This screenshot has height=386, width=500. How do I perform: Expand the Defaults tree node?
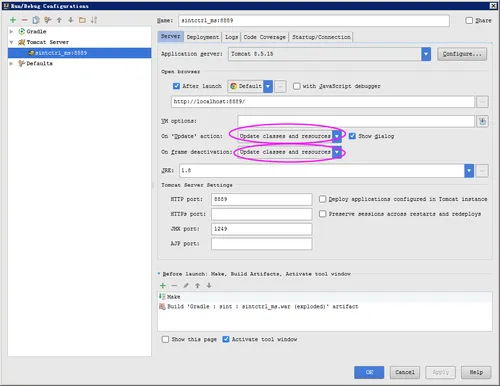tap(11, 63)
